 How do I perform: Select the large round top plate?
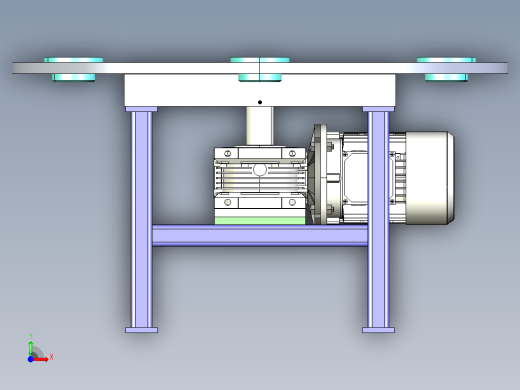point(260,68)
